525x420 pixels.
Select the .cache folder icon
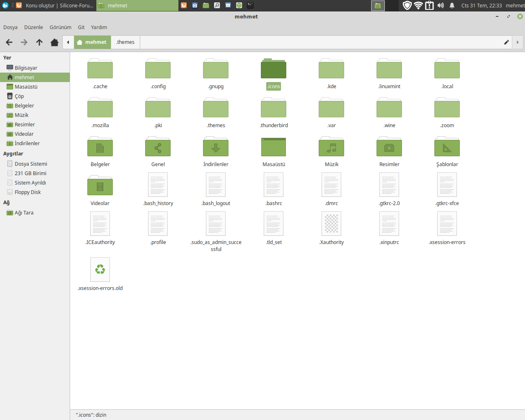pos(100,68)
